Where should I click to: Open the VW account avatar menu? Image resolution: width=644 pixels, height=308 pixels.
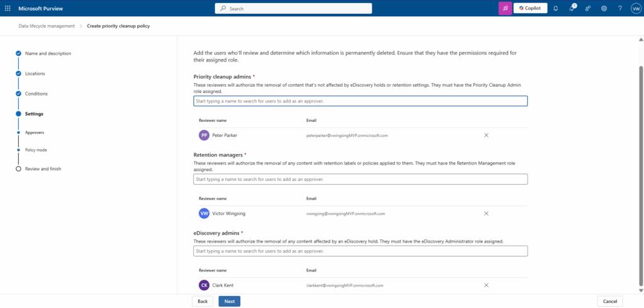pyautogui.click(x=635, y=8)
